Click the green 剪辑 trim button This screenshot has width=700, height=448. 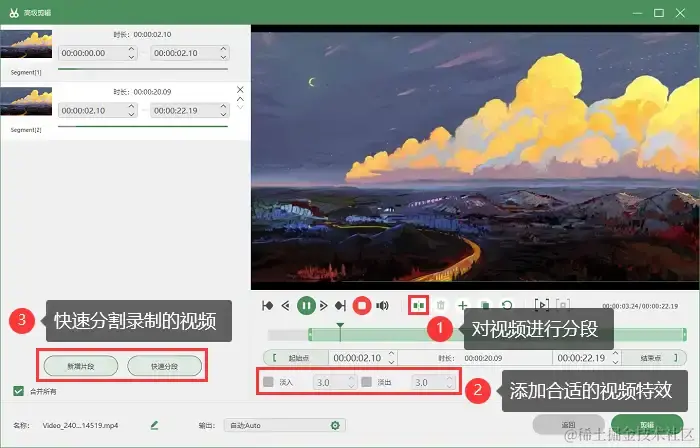[x=647, y=425]
